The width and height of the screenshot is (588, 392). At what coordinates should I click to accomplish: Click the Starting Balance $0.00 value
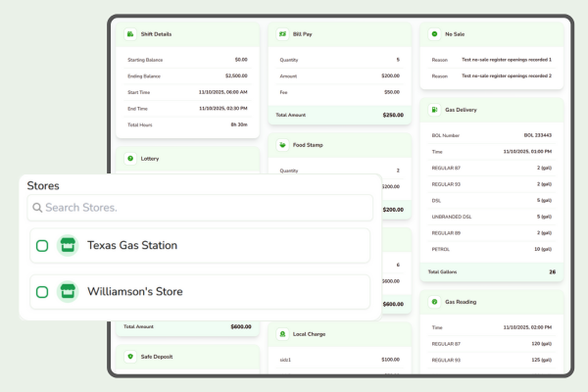[x=241, y=60]
